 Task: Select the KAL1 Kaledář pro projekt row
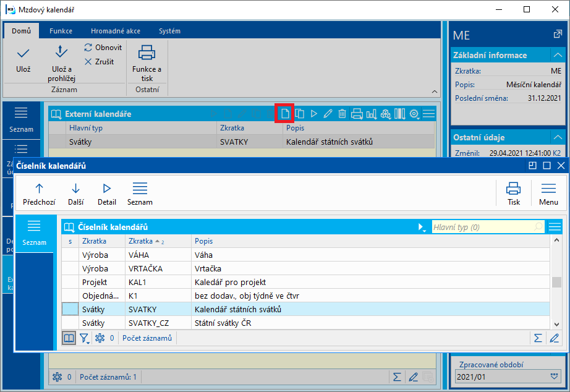(305, 282)
